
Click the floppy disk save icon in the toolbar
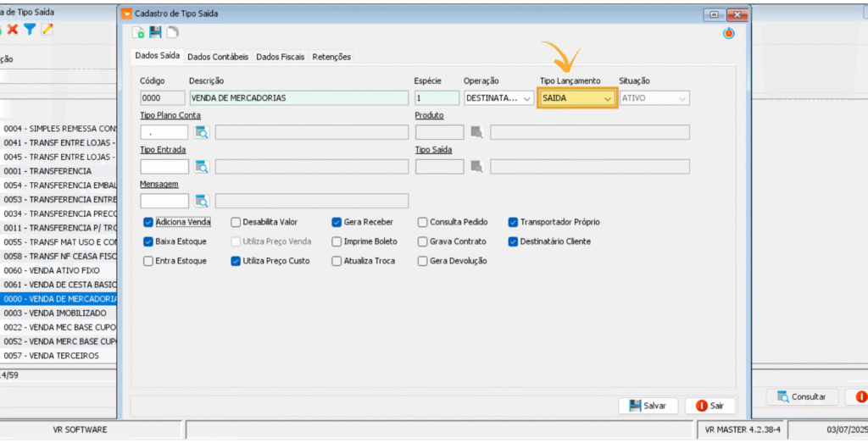(156, 32)
